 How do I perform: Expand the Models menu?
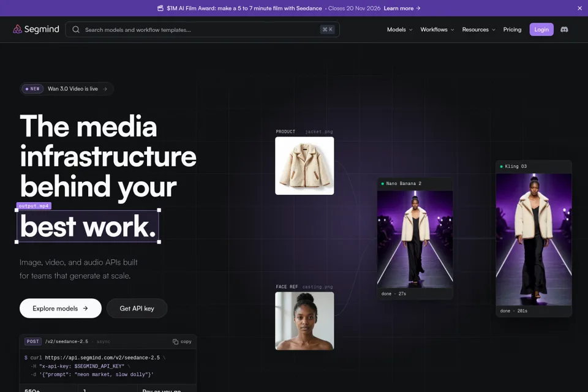(x=399, y=29)
